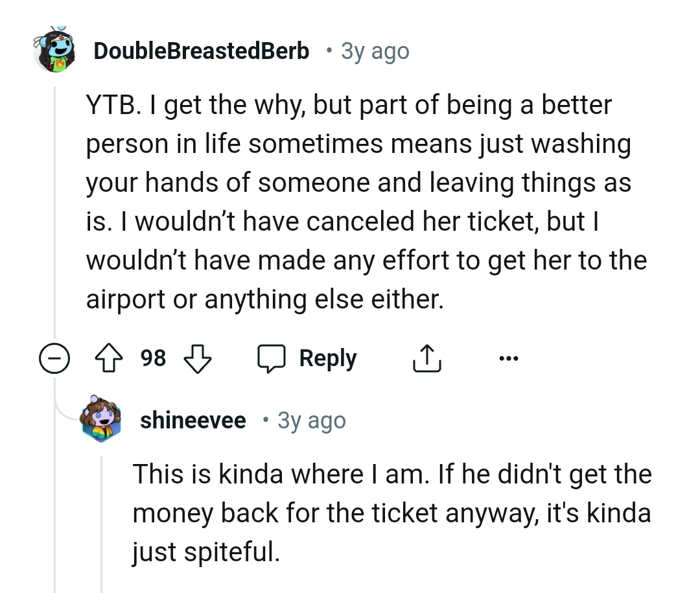Click the 98 vote count
This screenshot has width=700, height=593.
click(x=154, y=357)
